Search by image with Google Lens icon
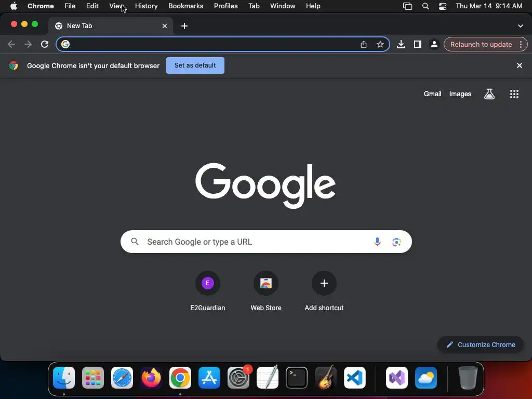 coord(396,242)
